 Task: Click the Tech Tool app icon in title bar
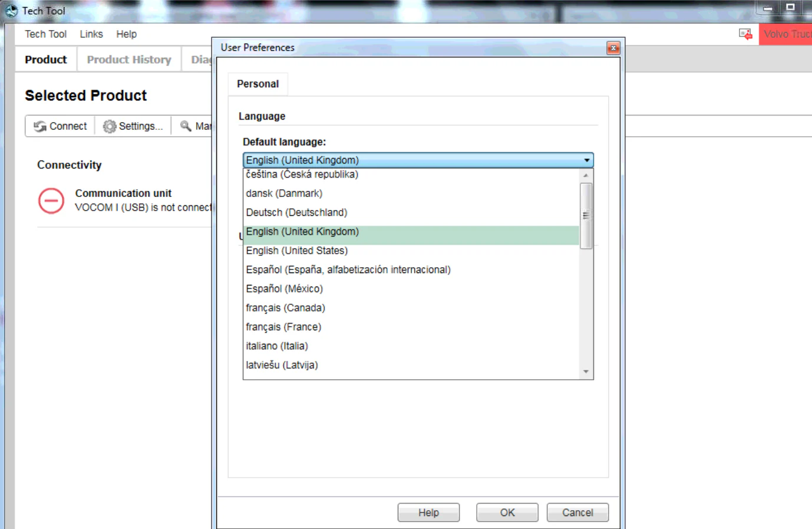pyautogui.click(x=11, y=11)
